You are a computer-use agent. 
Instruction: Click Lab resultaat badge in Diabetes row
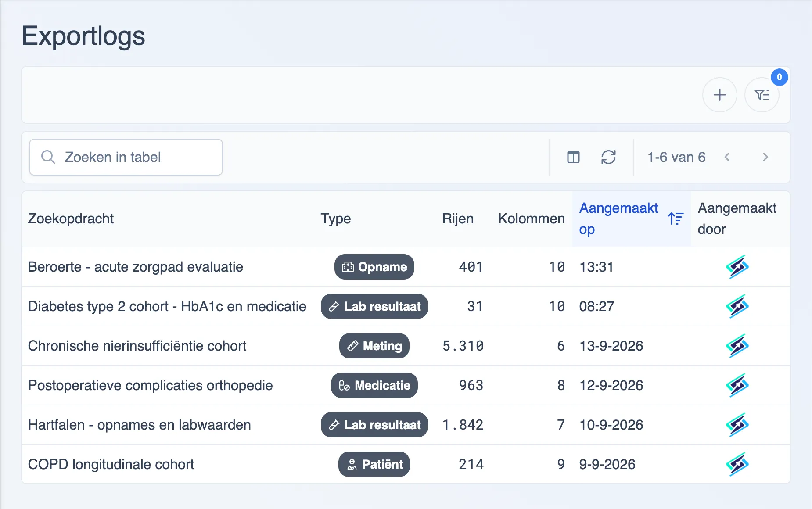pyautogui.click(x=374, y=306)
